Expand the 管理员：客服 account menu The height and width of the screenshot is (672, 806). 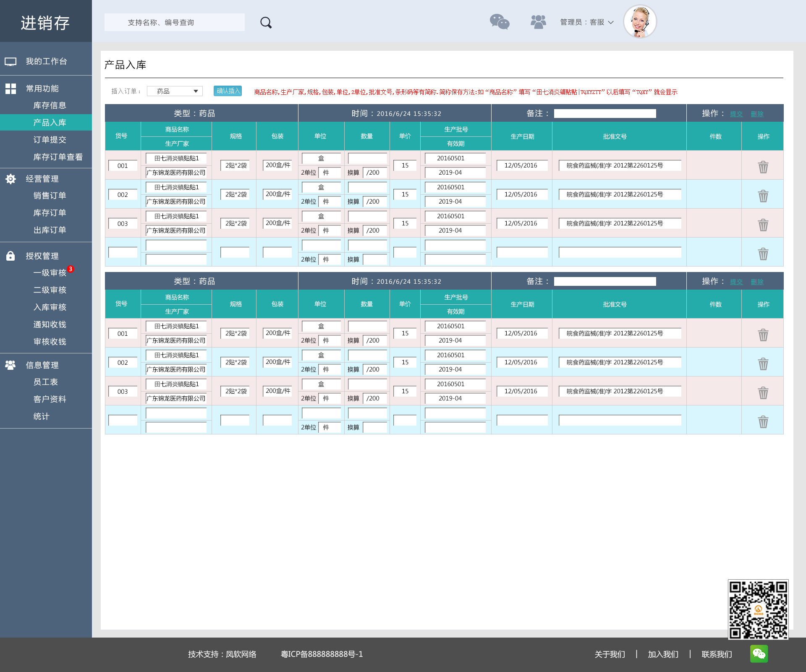586,22
